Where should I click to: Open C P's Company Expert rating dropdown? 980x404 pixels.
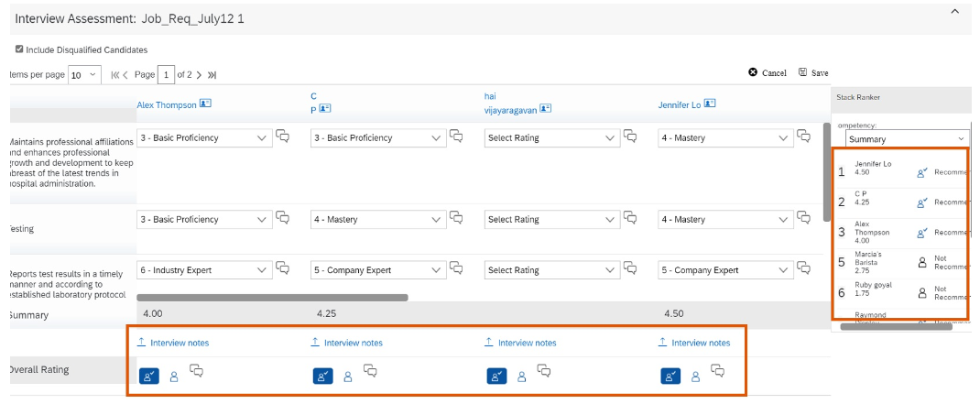click(378, 270)
